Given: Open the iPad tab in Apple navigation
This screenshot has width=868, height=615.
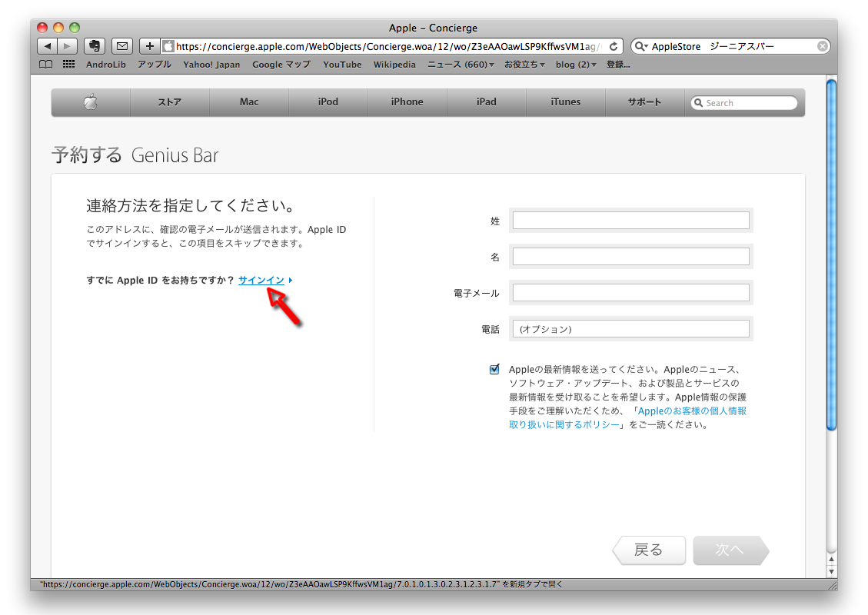Looking at the screenshot, I should coord(487,101).
